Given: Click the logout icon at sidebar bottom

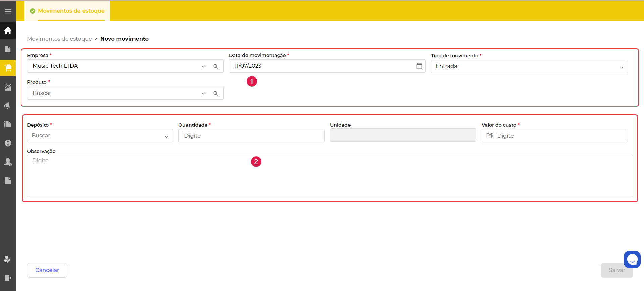Looking at the screenshot, I should pyautogui.click(x=8, y=278).
